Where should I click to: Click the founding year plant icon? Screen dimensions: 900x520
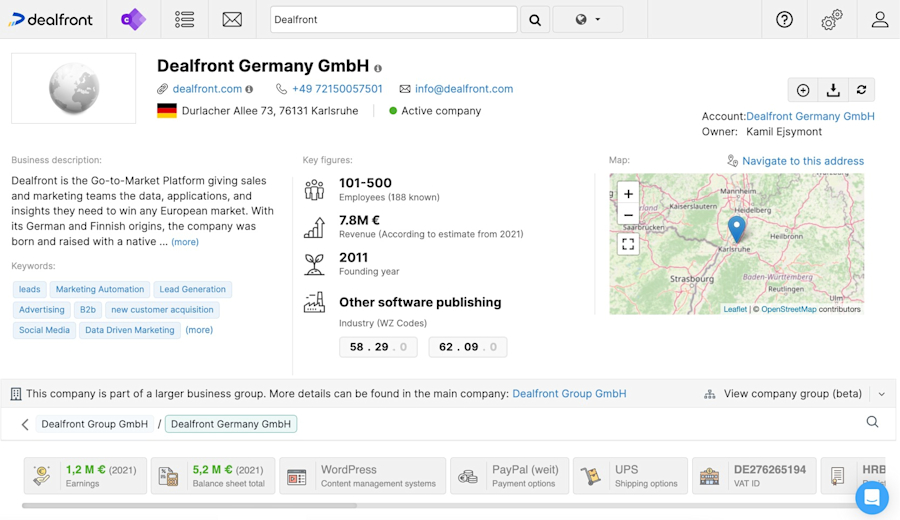coord(315,264)
